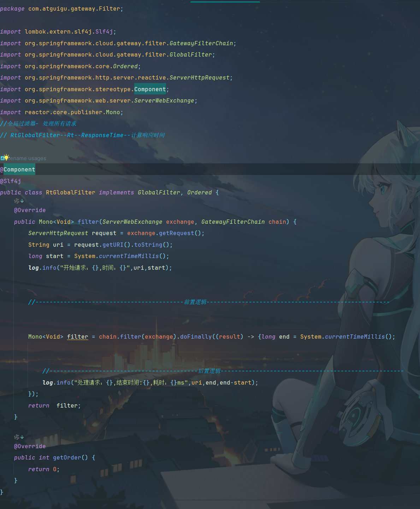Click class name RtGlobalFilter in declaration
The width and height of the screenshot is (420, 509).
pos(71,193)
